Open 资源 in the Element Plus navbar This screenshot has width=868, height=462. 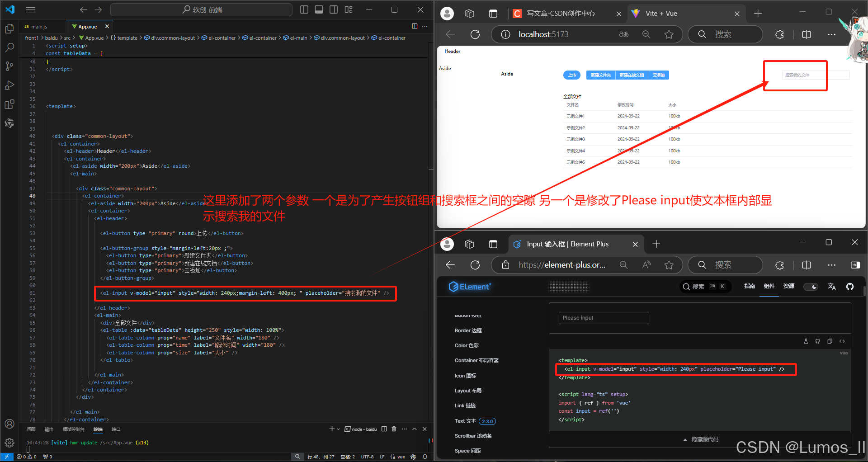(x=789, y=286)
